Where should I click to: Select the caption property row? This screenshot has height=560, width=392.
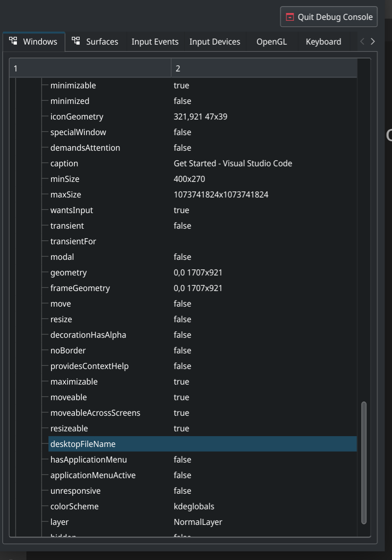173,163
